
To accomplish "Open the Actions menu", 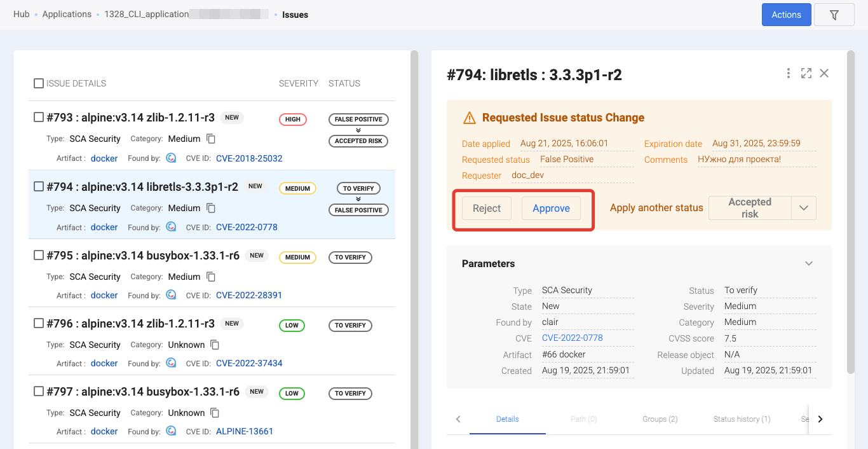I will click(786, 15).
